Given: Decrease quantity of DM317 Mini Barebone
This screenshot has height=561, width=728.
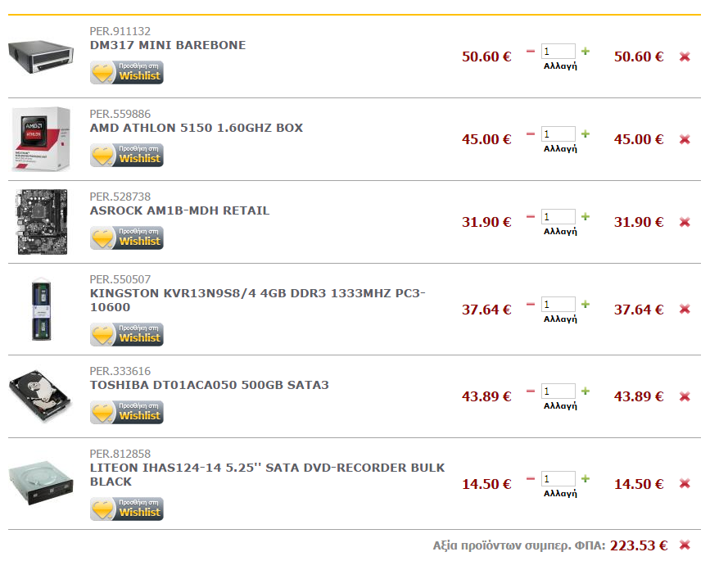Looking at the screenshot, I should pos(530,51).
